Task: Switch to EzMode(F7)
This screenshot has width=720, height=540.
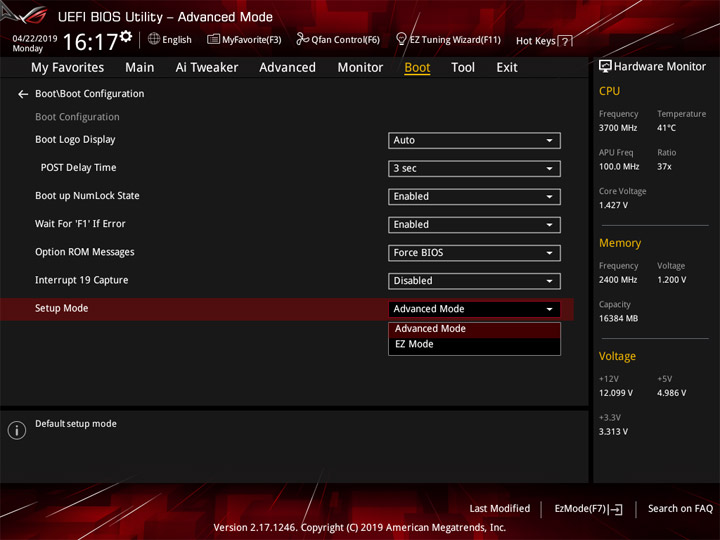Action: click(589, 509)
